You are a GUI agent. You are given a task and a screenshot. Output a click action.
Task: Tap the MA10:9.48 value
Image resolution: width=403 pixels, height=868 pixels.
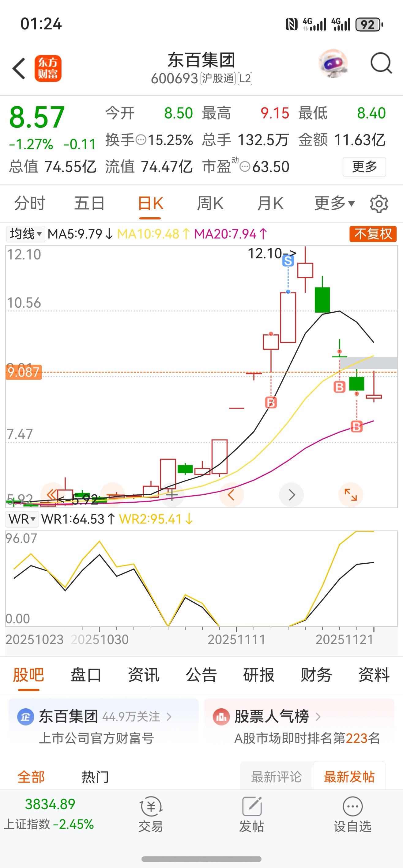pos(153,234)
